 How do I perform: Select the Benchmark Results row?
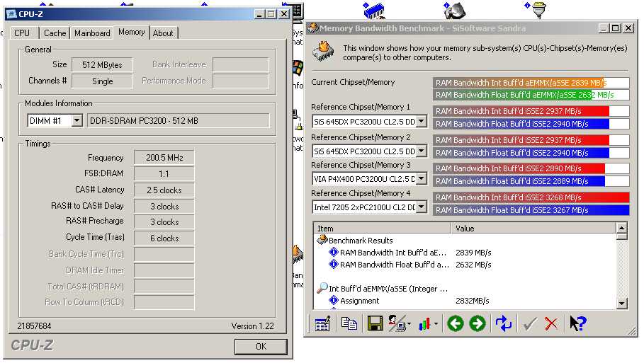[465, 241]
